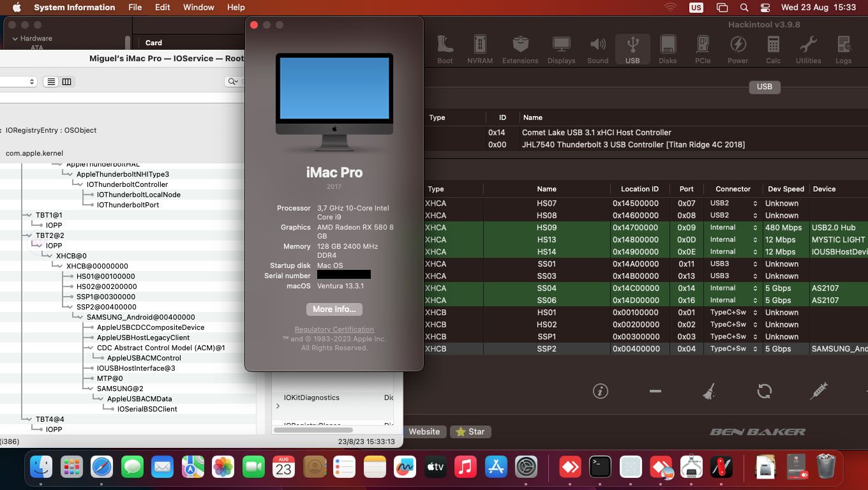Open the Apple menu
Viewport: 868px width, 490px height.
[17, 8]
